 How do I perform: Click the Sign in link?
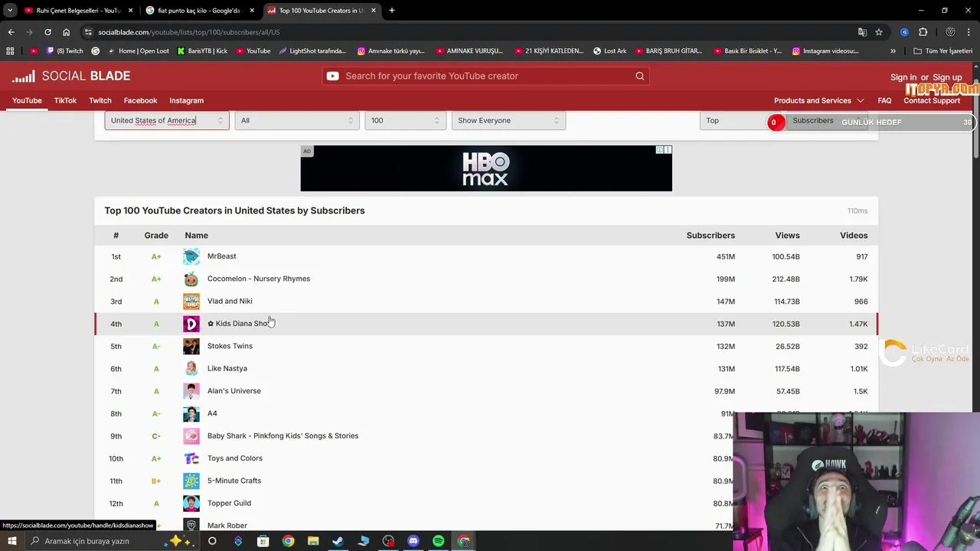click(x=903, y=77)
